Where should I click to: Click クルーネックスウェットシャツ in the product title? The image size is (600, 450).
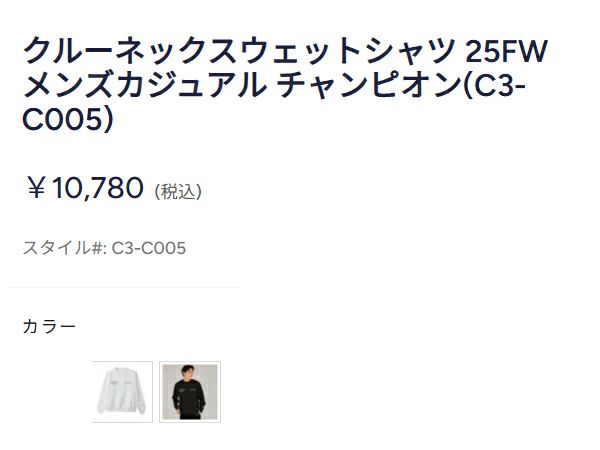pyautogui.click(x=240, y=51)
